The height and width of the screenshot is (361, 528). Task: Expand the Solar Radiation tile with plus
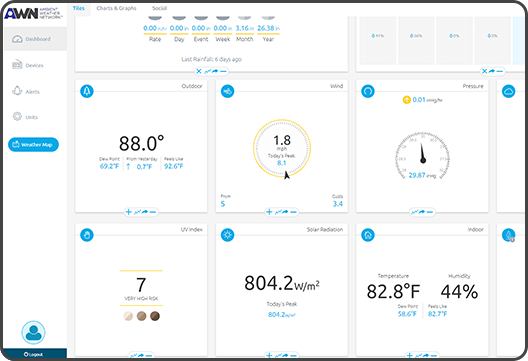[269, 355]
